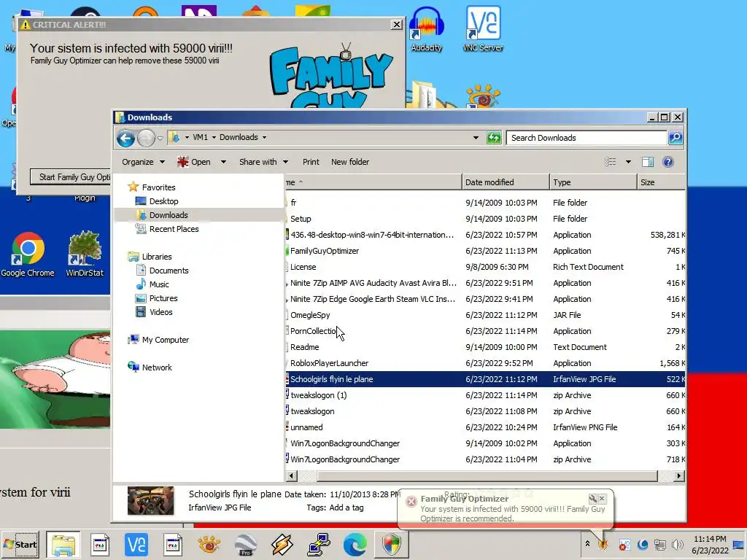Open recent pages dropdown beside Forward
This screenshot has width=747, height=560.
point(160,138)
